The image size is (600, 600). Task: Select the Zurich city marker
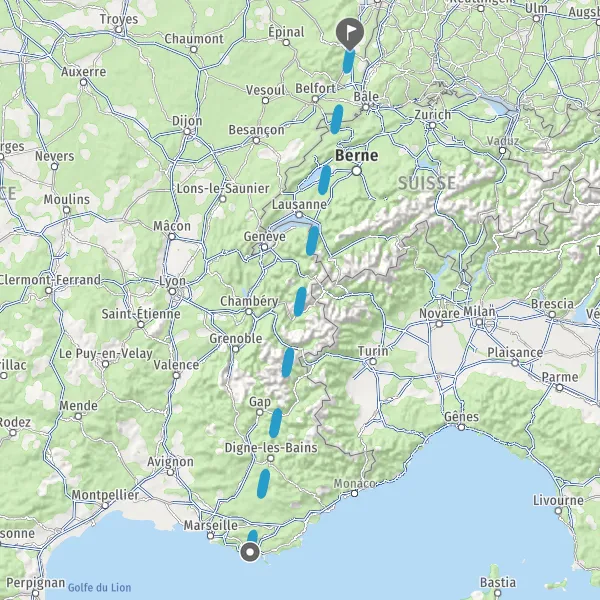432,125
